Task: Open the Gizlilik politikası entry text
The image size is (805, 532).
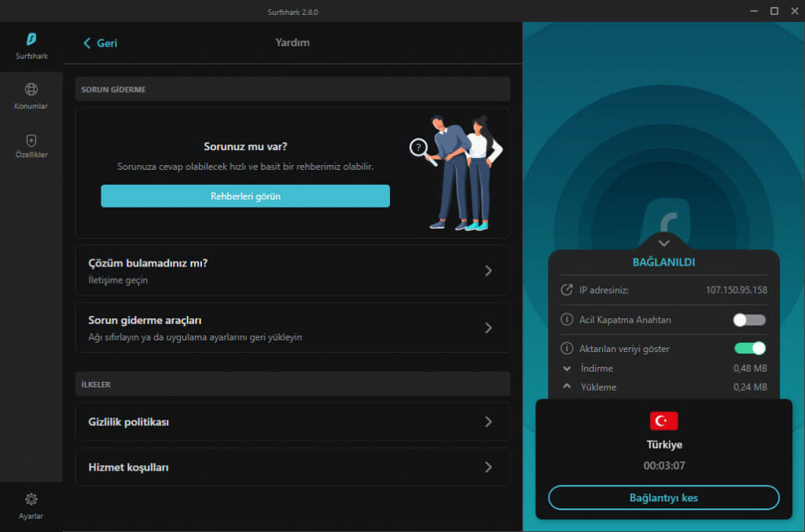Action: 128,422
